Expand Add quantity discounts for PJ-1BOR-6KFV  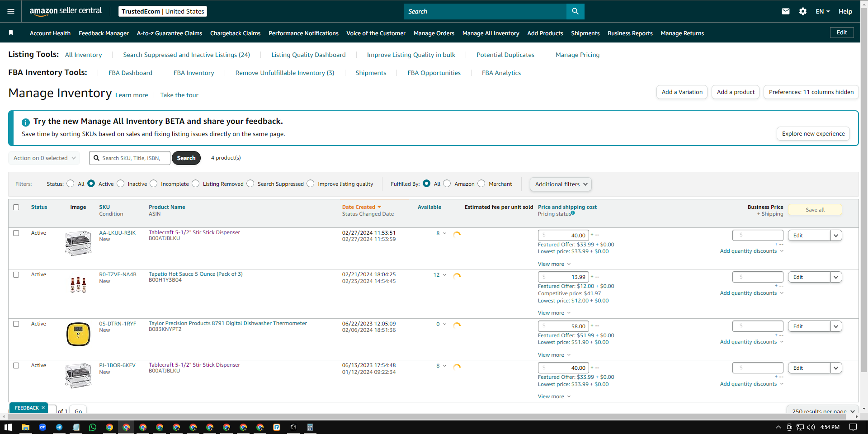coord(751,384)
